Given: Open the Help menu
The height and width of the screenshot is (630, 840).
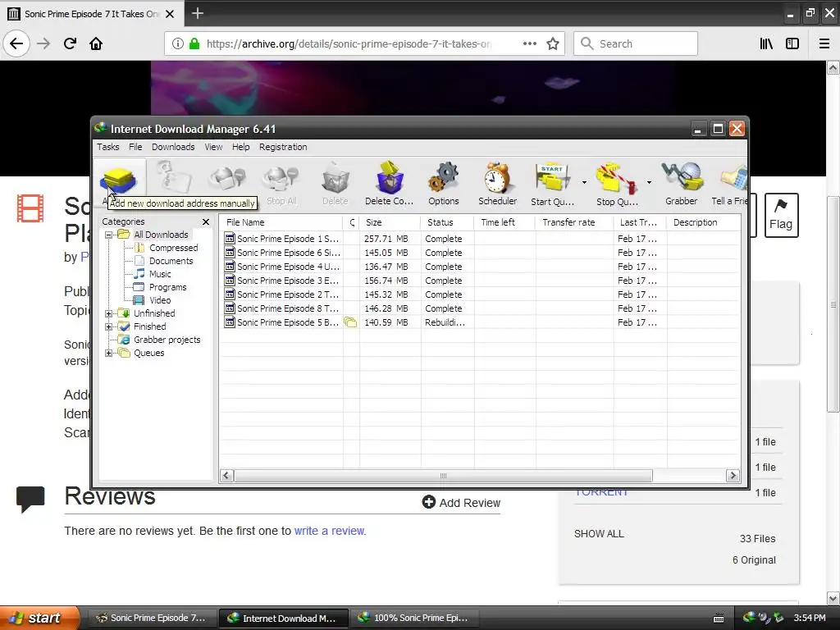Looking at the screenshot, I should tap(240, 147).
